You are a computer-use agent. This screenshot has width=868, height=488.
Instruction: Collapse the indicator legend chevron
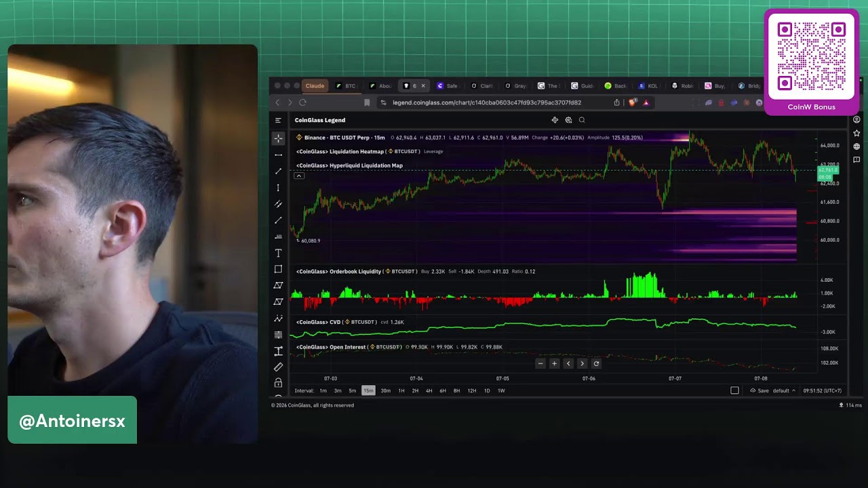click(x=298, y=176)
